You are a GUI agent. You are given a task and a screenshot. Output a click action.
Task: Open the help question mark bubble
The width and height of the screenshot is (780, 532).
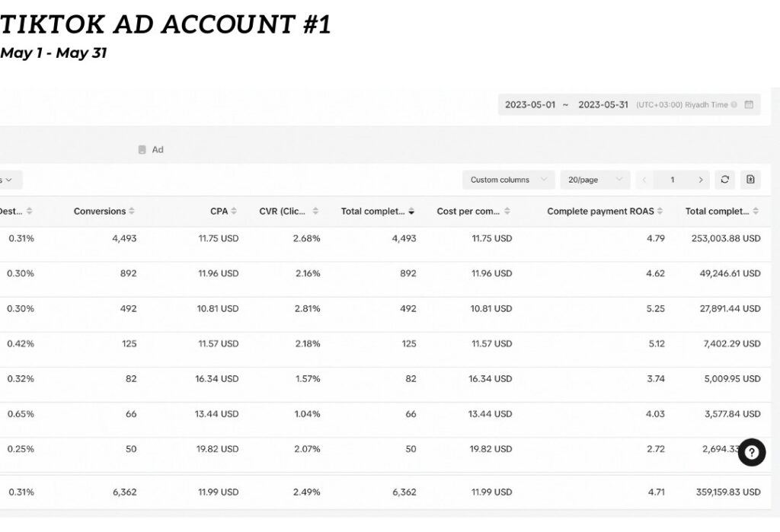[x=752, y=452]
